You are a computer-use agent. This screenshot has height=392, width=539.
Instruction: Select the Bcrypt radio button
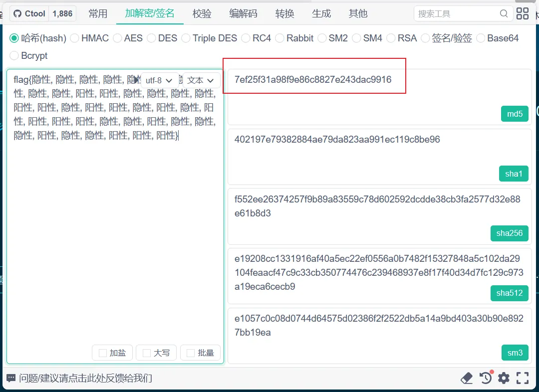[14, 55]
